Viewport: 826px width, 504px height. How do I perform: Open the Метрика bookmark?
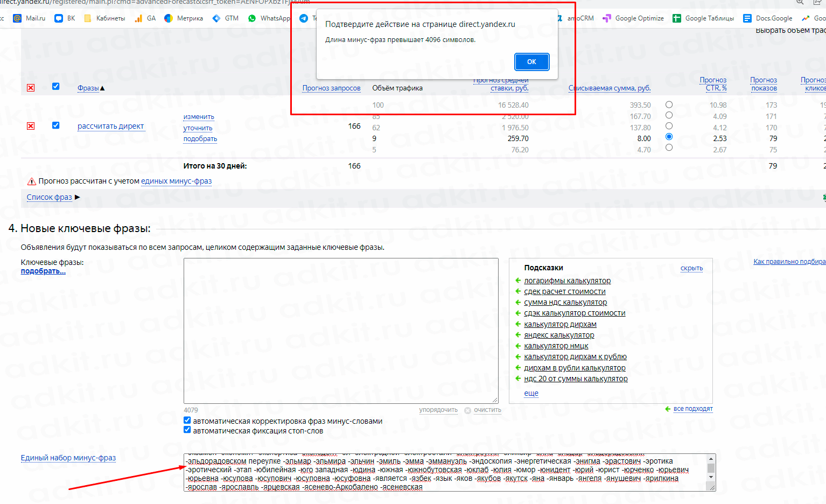pyautogui.click(x=184, y=18)
